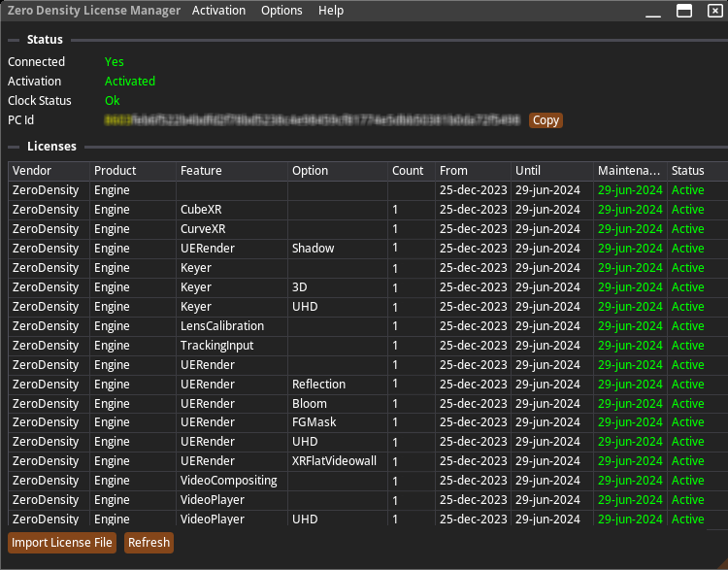Maximize the License Manager window

[683, 11]
